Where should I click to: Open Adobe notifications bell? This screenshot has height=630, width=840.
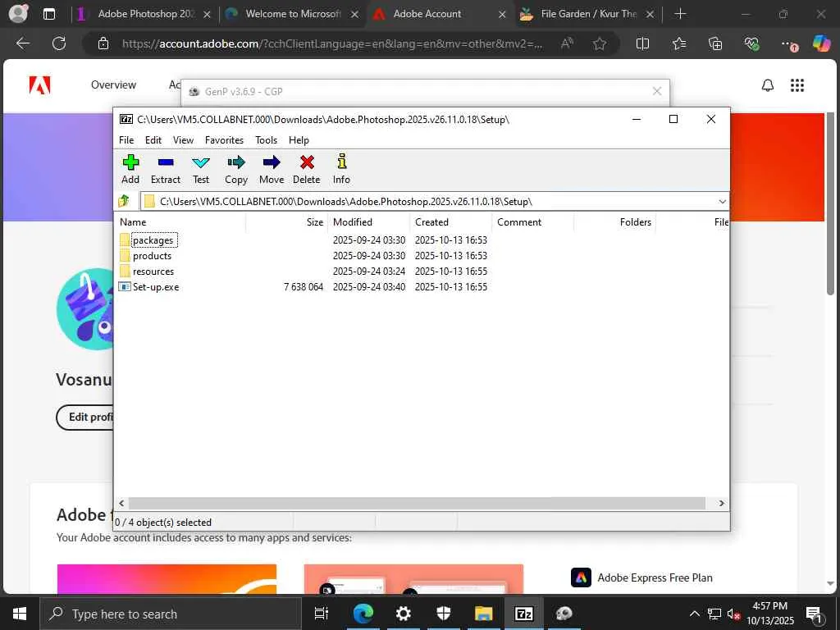[768, 85]
